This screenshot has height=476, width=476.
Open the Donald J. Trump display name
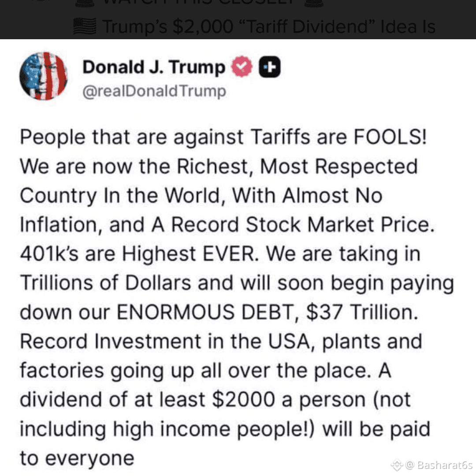coord(154,67)
